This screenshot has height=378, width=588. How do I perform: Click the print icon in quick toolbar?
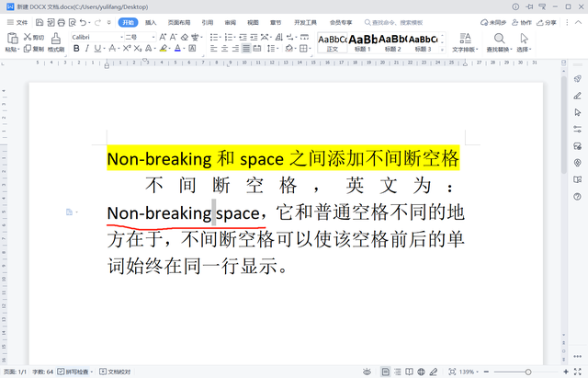[62, 22]
